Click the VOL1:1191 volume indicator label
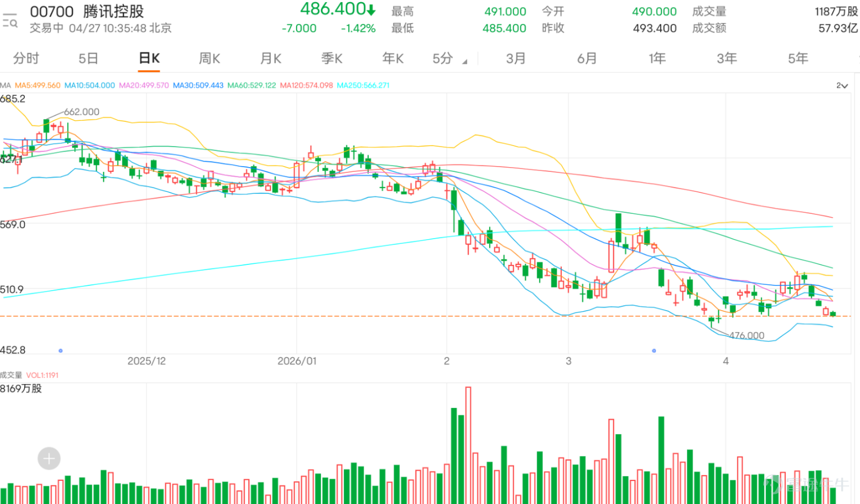 (42, 375)
